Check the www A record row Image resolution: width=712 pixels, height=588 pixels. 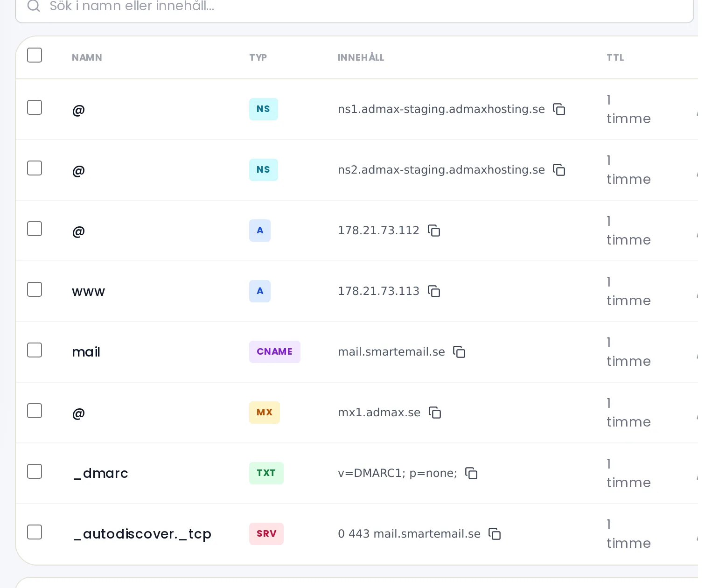pos(35,289)
